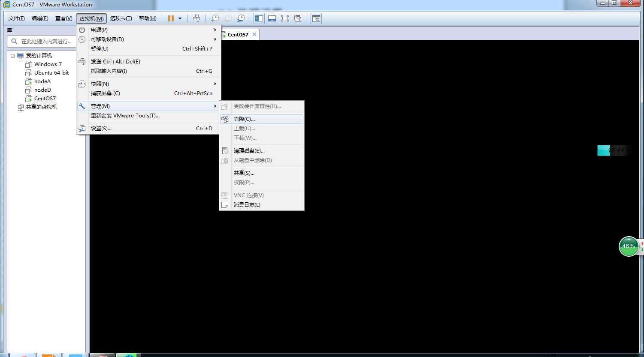The image size is (644, 357).
Task: Select nodeA in the library tree
Action: tap(42, 81)
